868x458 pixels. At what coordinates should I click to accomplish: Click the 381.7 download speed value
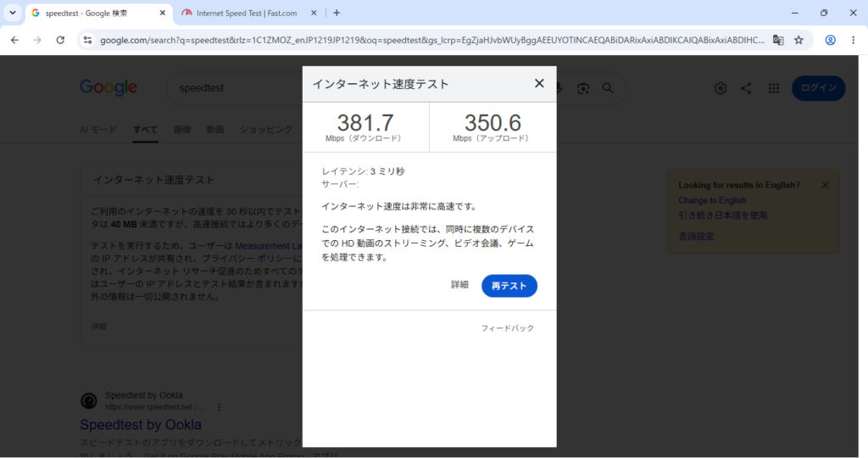tap(365, 122)
